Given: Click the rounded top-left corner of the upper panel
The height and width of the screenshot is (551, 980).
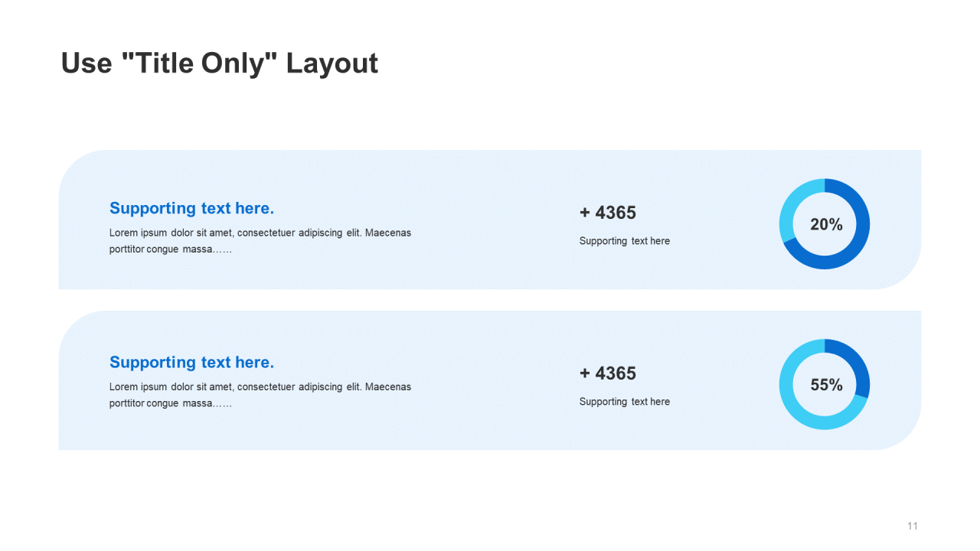Looking at the screenshot, I should point(73,164).
